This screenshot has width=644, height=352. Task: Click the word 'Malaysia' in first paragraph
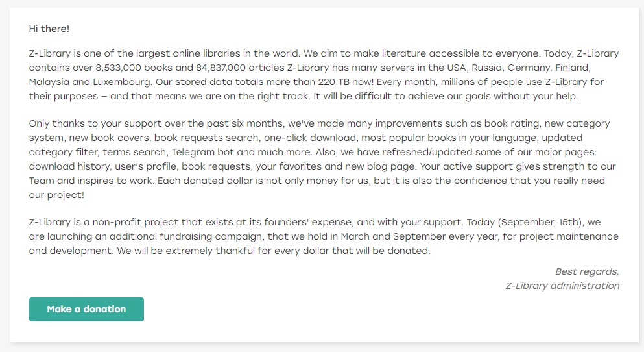49,82
